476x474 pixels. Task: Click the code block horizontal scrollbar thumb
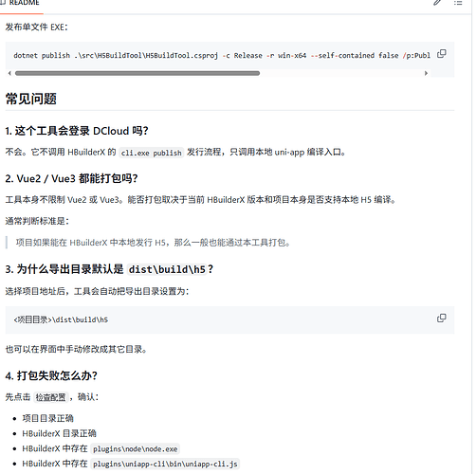pos(137,73)
